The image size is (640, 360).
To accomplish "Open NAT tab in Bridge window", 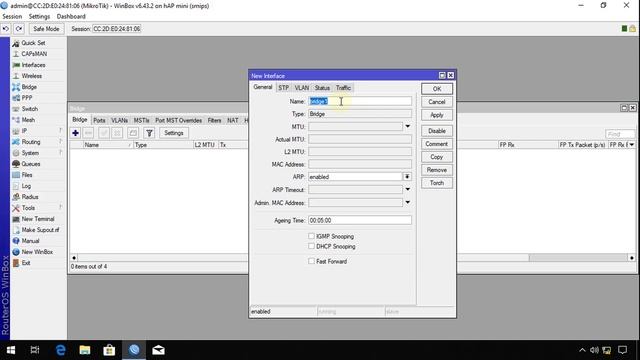I will 233,120.
